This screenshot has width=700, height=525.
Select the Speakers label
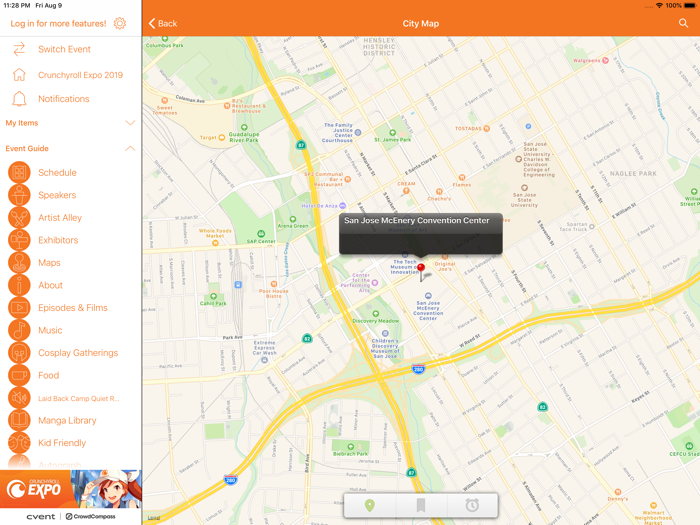pyautogui.click(x=57, y=195)
